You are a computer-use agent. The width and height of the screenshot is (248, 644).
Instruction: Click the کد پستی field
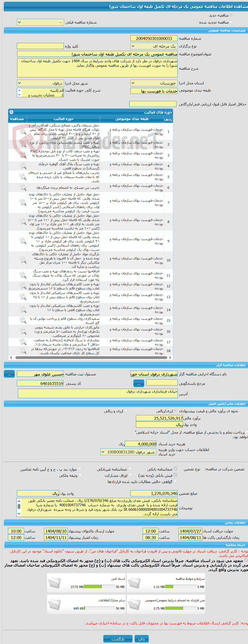pyautogui.click(x=40, y=383)
